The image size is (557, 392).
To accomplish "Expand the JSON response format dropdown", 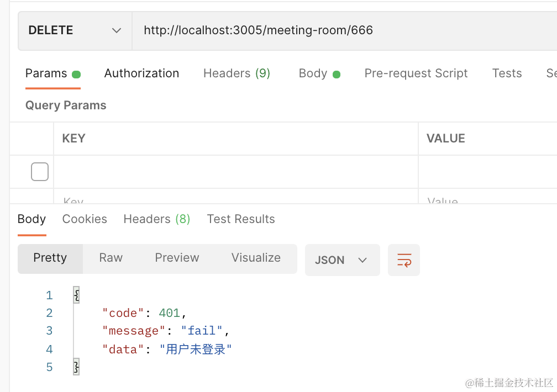I will click(x=342, y=260).
